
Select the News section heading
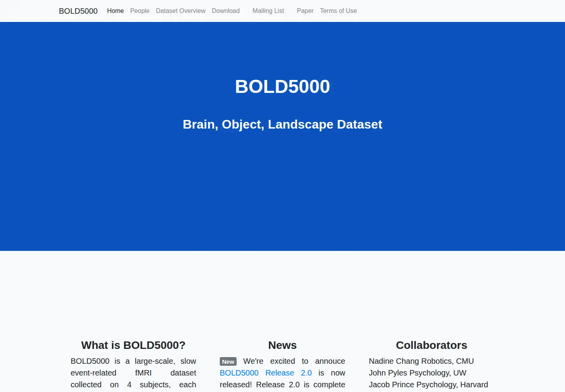(282, 345)
